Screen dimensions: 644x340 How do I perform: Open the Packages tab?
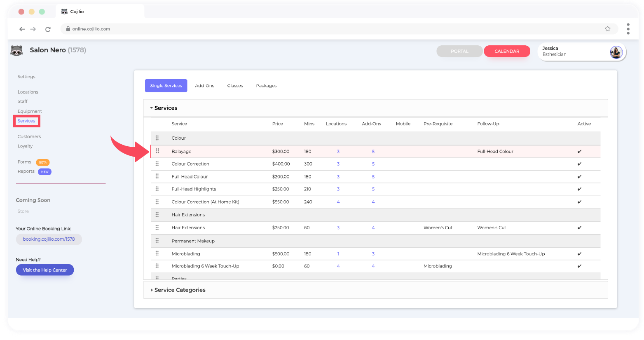coord(266,86)
